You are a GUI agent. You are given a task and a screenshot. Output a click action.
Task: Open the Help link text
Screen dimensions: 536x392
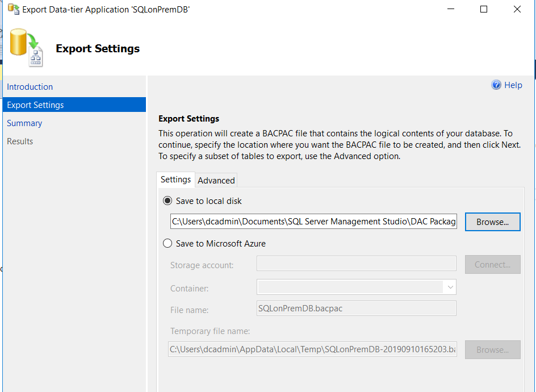click(x=513, y=85)
